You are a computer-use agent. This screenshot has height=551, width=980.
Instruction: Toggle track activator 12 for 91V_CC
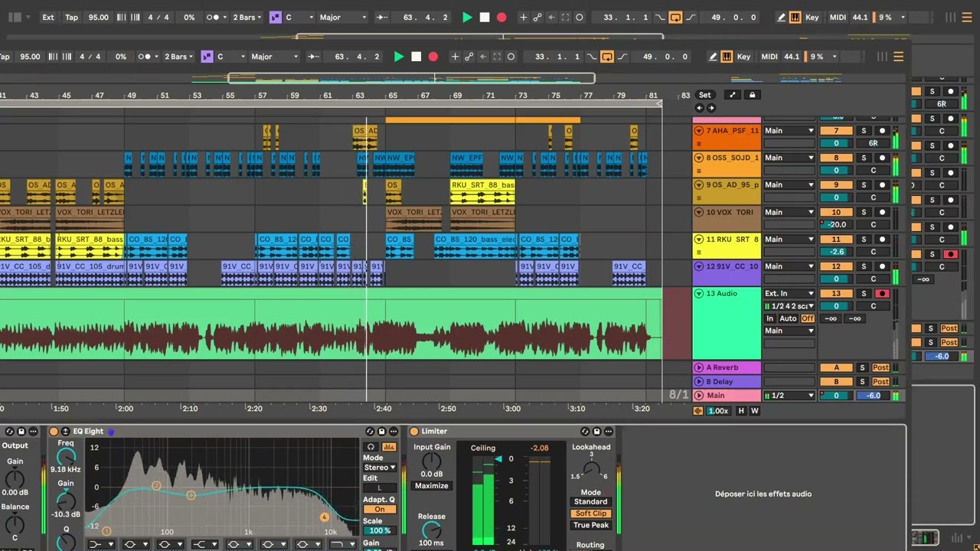point(836,266)
